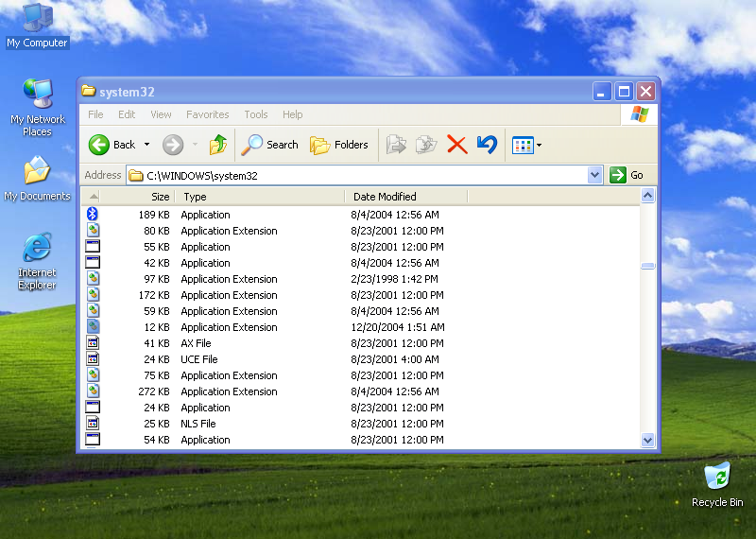
Task: Click the '189 KB' size cell
Action: click(154, 215)
